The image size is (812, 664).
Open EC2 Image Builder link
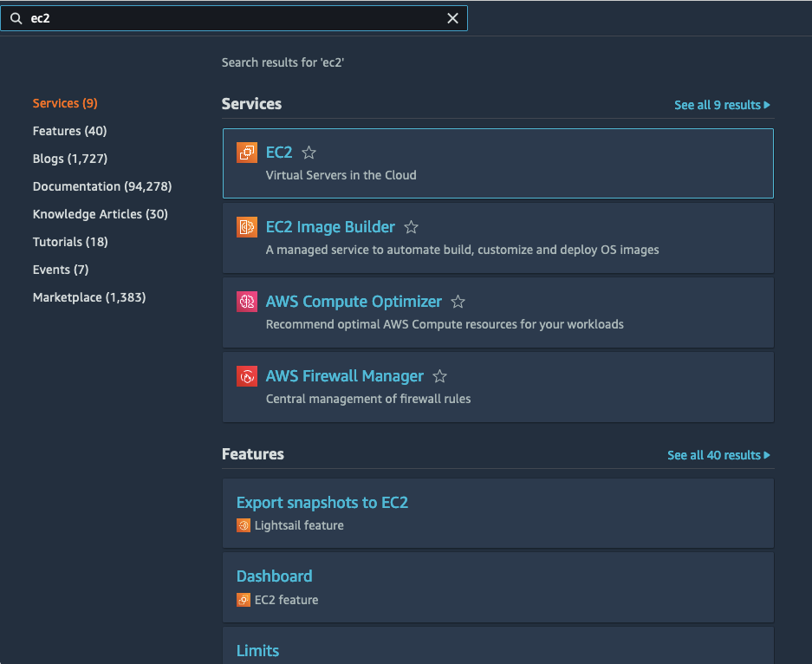click(330, 227)
